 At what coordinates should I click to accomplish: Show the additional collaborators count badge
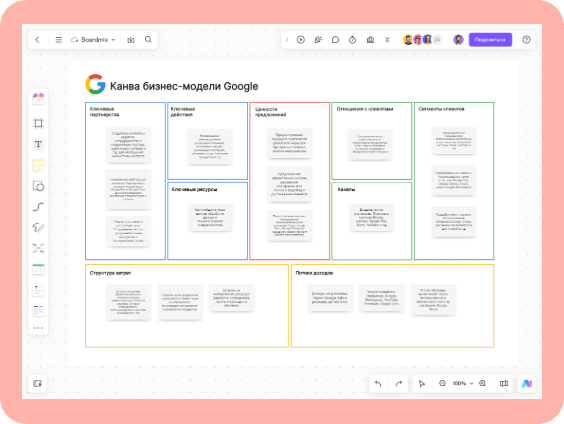tap(437, 40)
